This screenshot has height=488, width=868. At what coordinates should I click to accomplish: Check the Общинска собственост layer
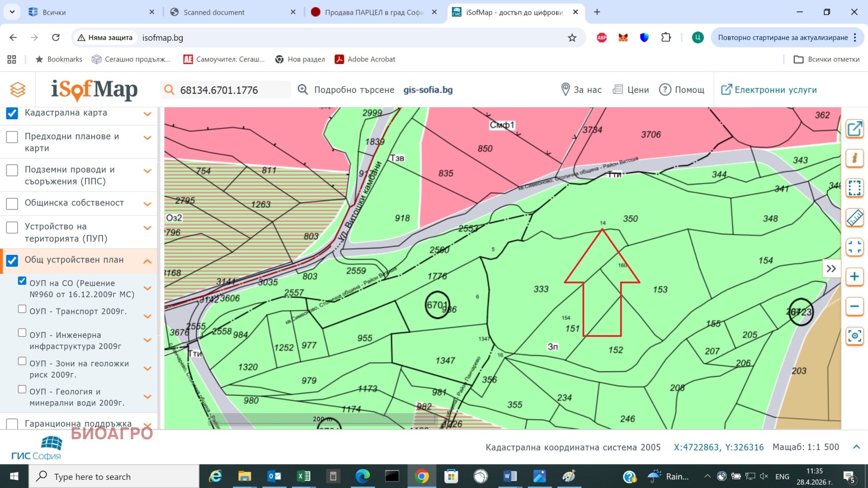tap(11, 203)
